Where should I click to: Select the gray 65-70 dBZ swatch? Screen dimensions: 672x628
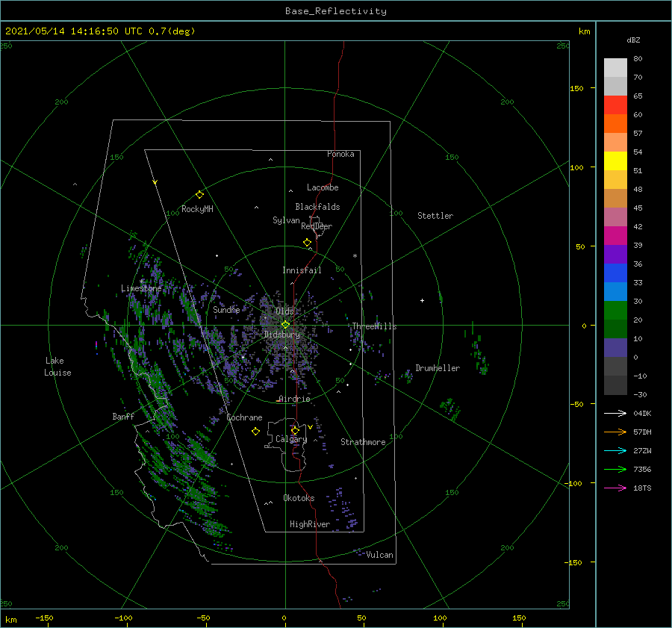(615, 87)
